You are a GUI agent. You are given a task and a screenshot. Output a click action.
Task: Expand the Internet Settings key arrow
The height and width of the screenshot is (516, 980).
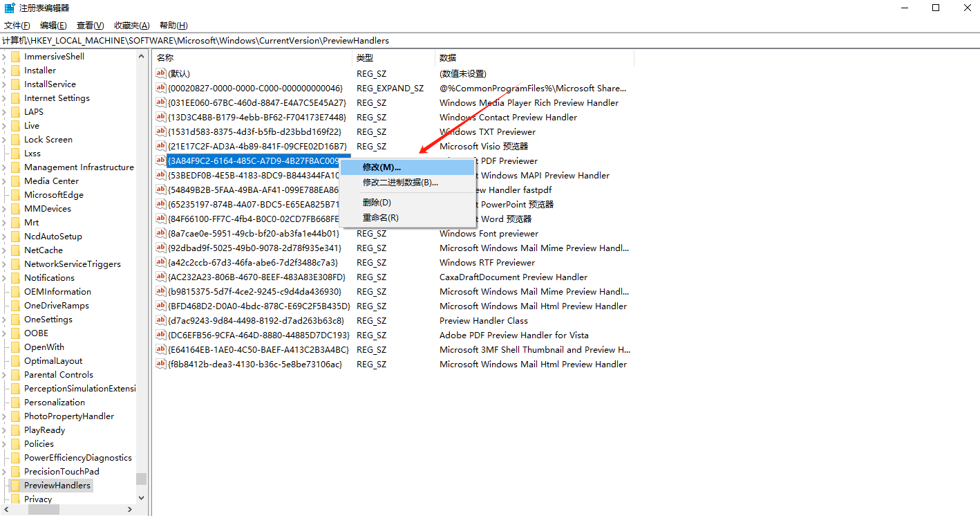(4, 98)
